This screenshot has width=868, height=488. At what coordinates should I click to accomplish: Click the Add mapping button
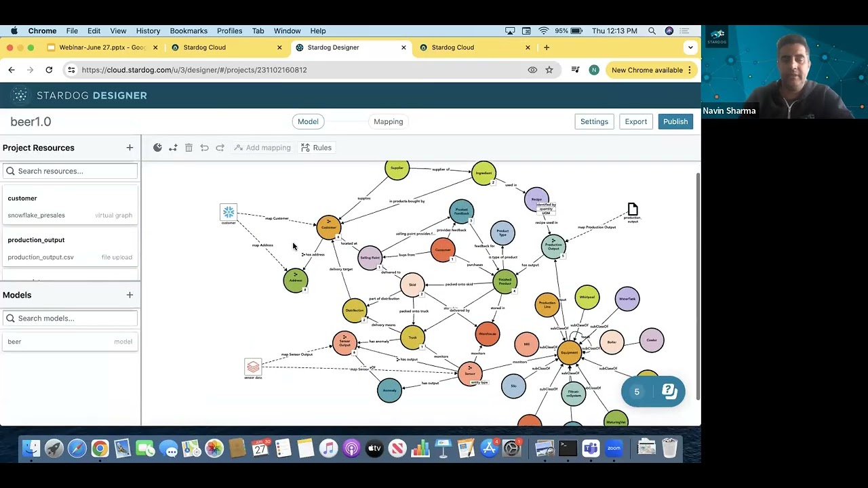click(262, 148)
